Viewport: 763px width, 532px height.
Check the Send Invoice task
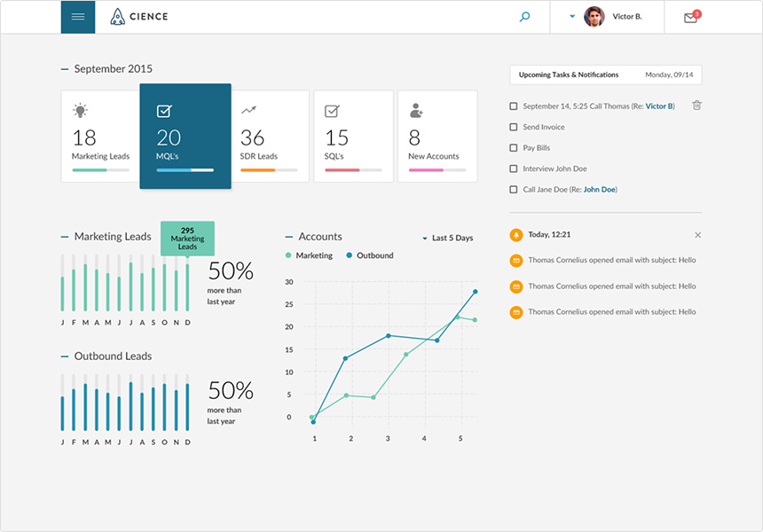point(514,128)
